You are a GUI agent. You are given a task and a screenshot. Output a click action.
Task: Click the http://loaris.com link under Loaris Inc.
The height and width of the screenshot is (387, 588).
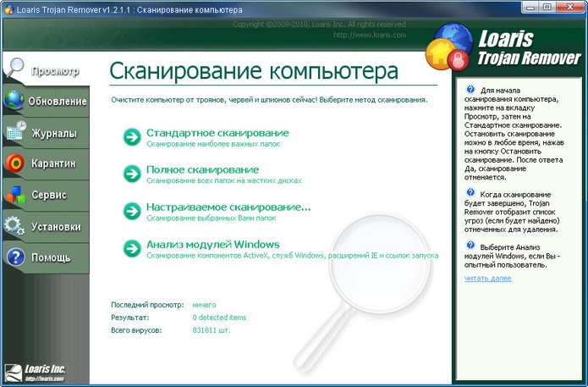click(x=44, y=379)
